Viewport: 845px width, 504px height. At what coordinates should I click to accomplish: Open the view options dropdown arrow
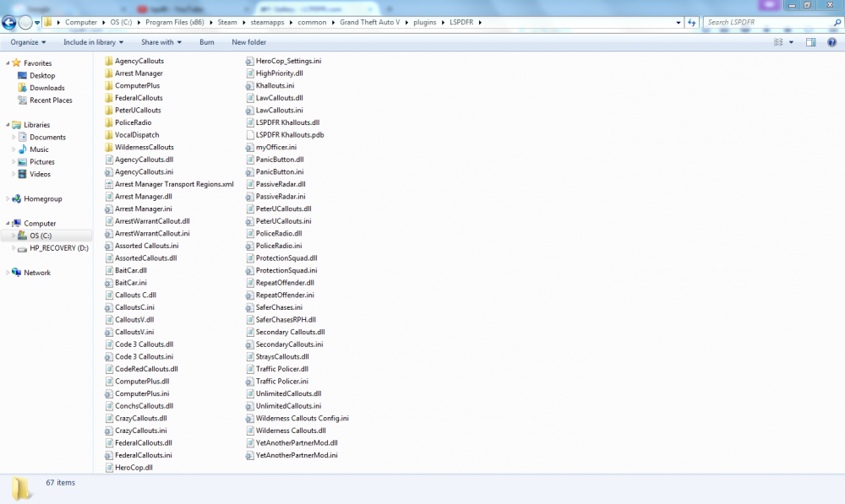tap(791, 42)
